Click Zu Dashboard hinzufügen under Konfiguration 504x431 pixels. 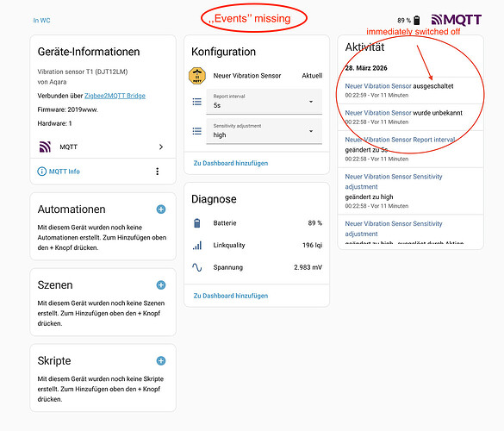(x=231, y=163)
